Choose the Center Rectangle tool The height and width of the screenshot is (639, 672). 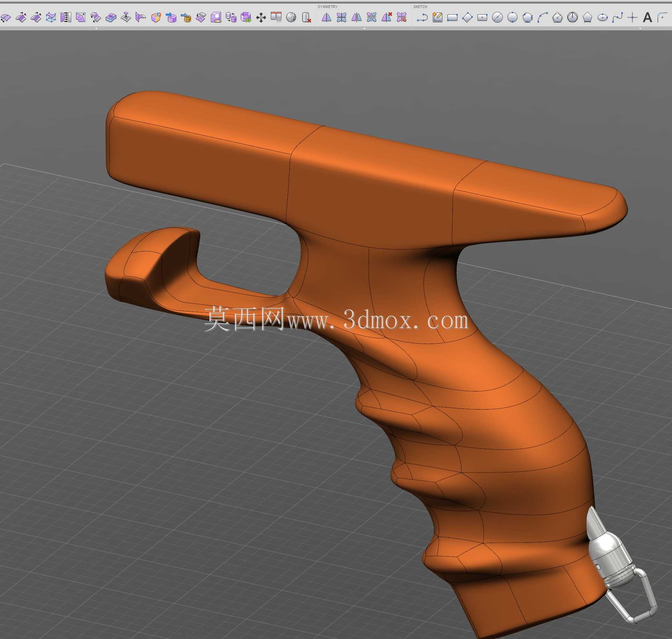(482, 17)
